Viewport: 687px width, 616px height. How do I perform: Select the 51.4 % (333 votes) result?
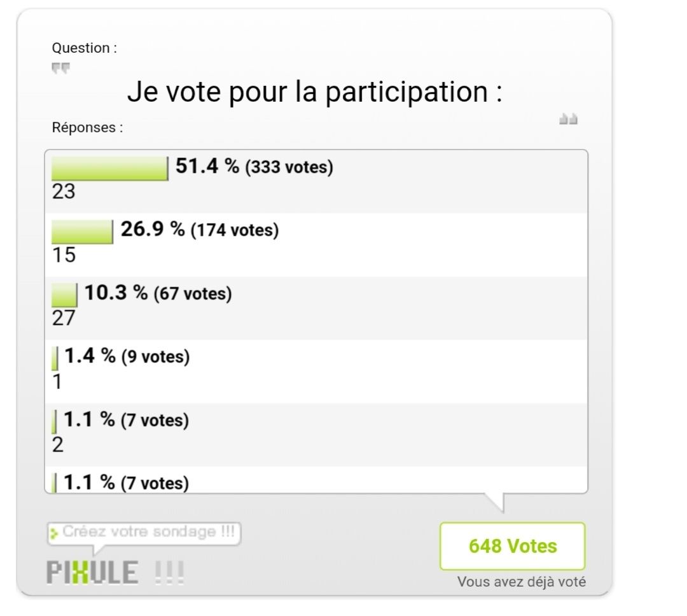(x=254, y=167)
